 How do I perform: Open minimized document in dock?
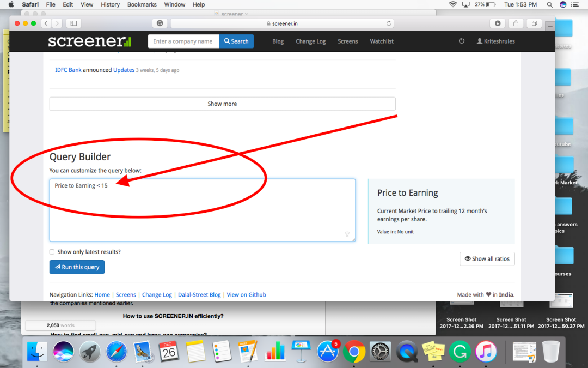click(x=524, y=352)
